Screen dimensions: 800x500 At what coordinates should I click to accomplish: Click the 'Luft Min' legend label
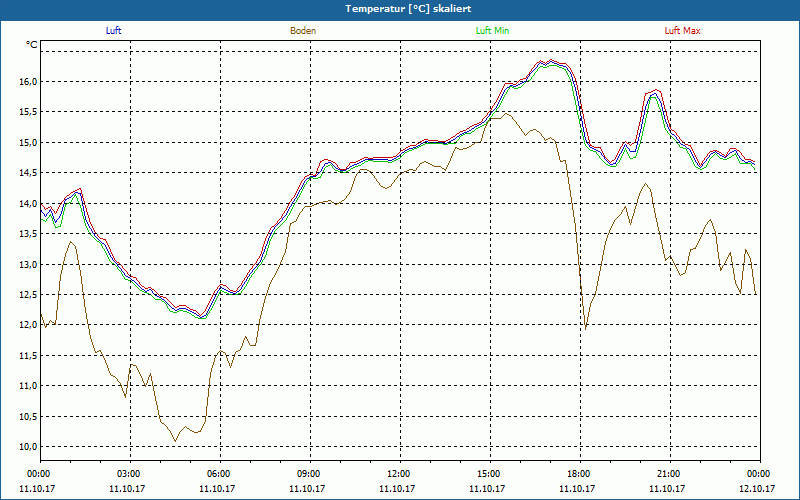point(492,31)
